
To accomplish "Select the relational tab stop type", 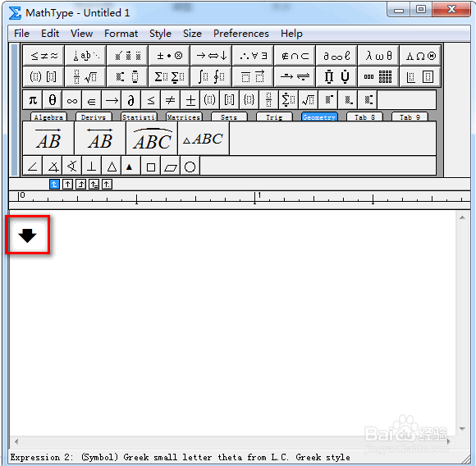I will tap(94, 184).
